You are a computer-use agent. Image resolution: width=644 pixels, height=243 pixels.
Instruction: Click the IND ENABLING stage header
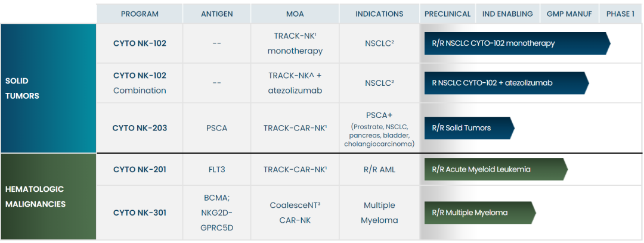[509, 14]
